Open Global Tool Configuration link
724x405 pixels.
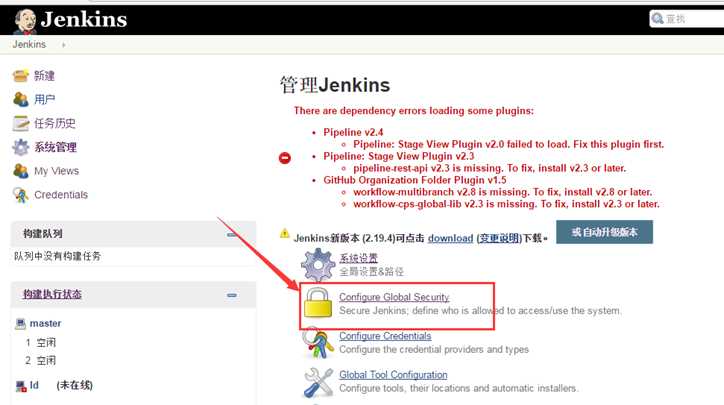pyautogui.click(x=393, y=375)
